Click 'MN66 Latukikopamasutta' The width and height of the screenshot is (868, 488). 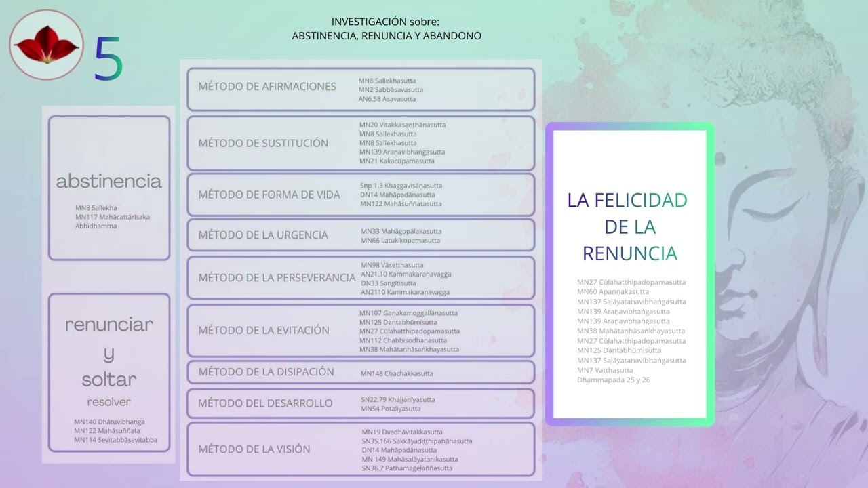pos(400,241)
